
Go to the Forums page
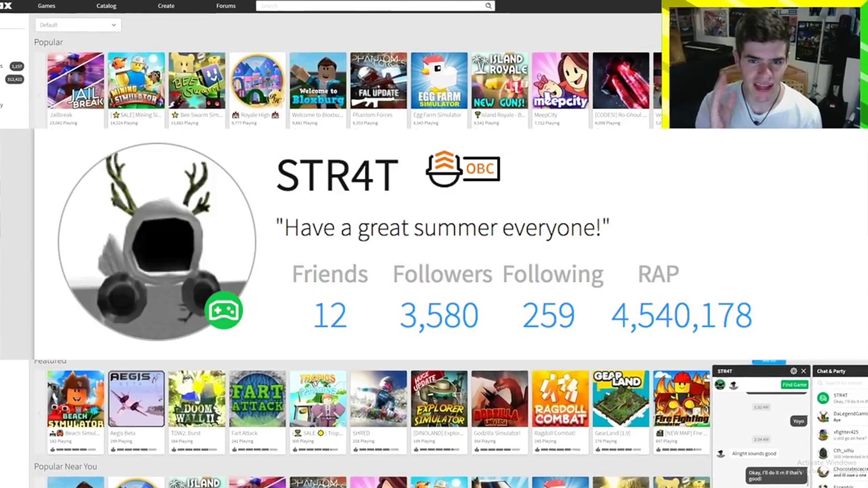tap(226, 6)
